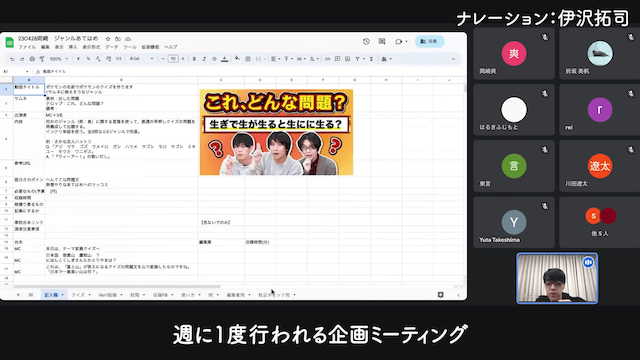
Task: Open the データ menu
Action: coord(111,47)
